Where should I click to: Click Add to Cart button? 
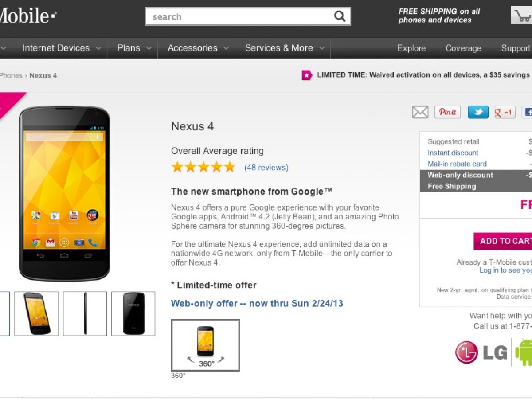coord(503,241)
